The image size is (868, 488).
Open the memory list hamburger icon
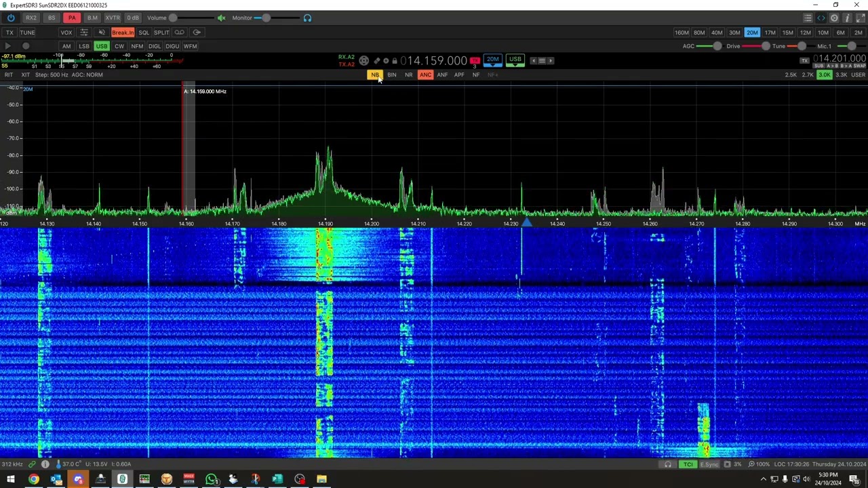coord(542,61)
